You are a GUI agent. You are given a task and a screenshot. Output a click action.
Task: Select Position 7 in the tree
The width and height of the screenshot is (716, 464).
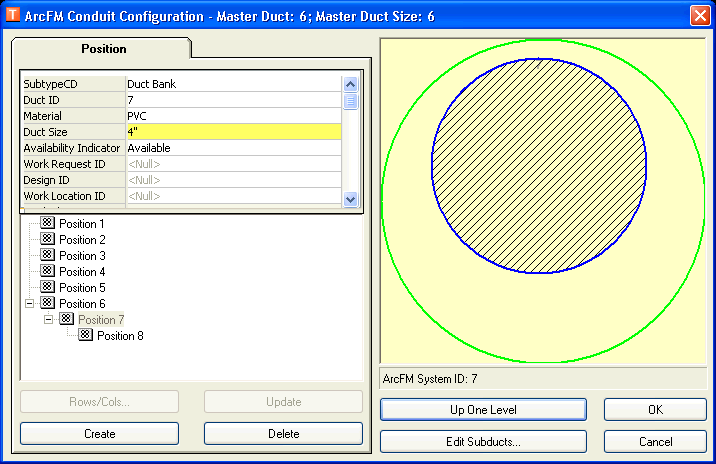tap(101, 320)
